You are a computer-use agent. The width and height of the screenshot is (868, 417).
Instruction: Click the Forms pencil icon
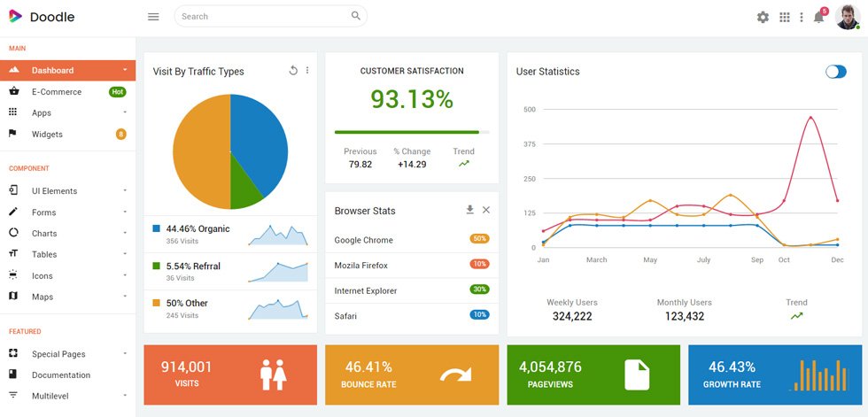pyautogui.click(x=13, y=212)
